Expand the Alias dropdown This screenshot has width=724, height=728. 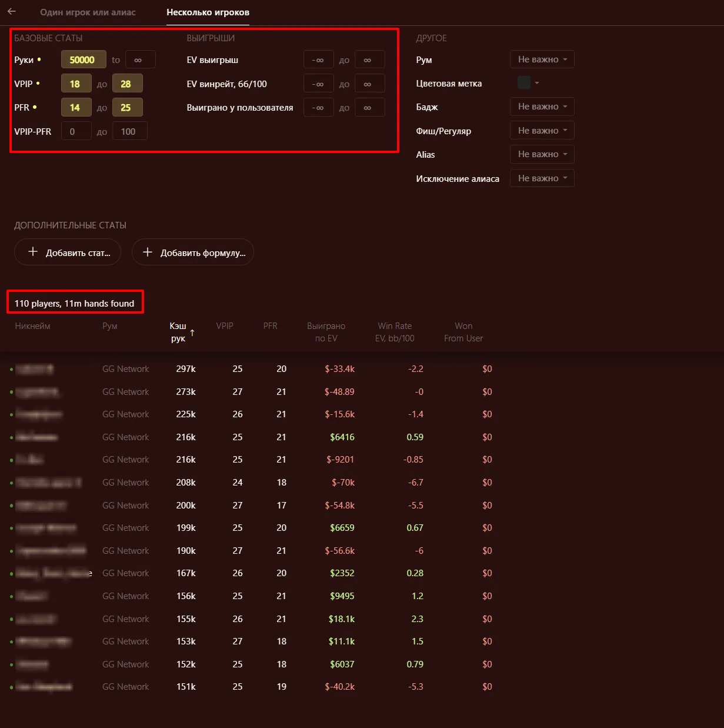coord(542,154)
